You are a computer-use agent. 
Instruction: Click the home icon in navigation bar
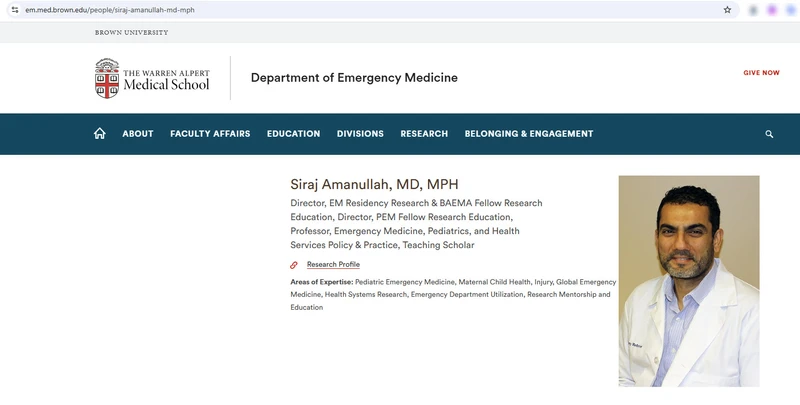[x=99, y=134]
